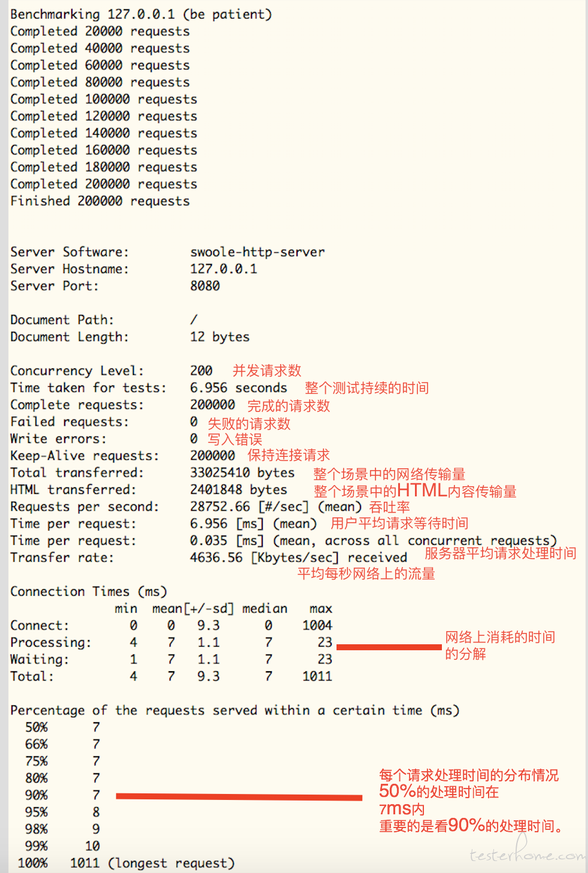The image size is (588, 873).
Task: Click the Document Length '12 bytes' value
Action: [x=220, y=337]
